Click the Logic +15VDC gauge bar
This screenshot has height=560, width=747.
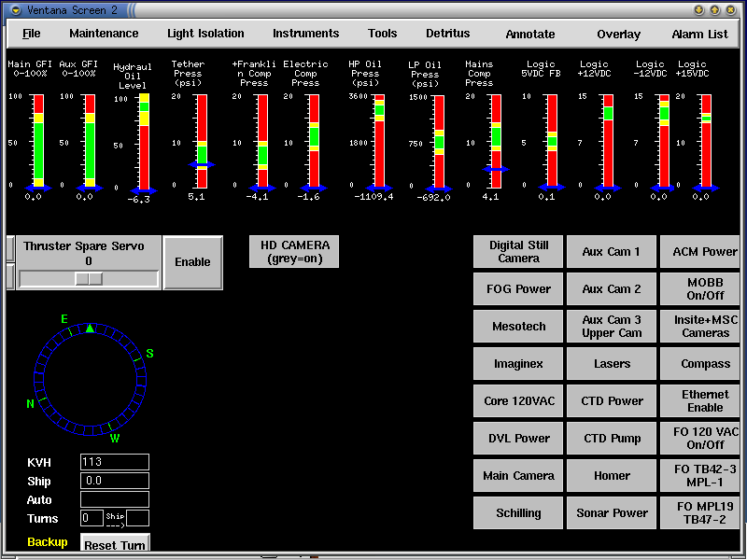[x=706, y=141]
